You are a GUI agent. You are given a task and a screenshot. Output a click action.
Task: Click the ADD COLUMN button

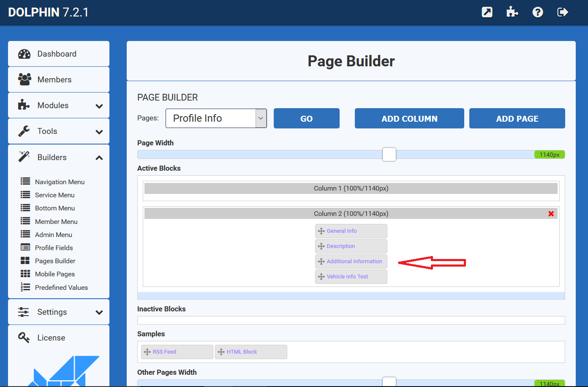coord(409,119)
